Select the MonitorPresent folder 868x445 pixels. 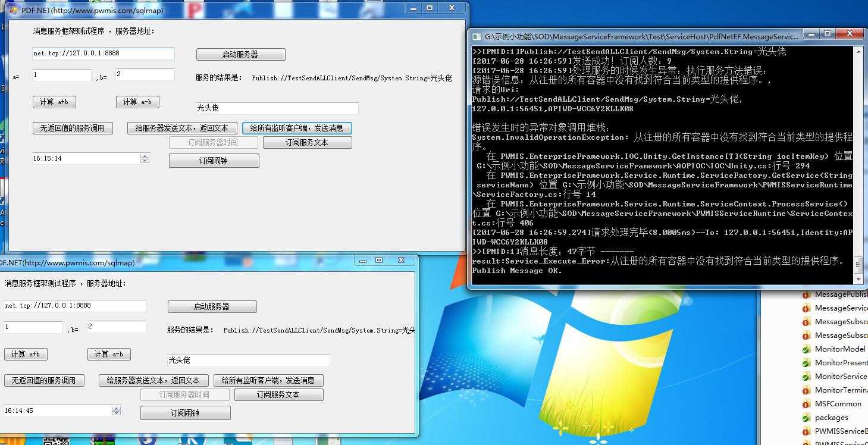(x=835, y=363)
